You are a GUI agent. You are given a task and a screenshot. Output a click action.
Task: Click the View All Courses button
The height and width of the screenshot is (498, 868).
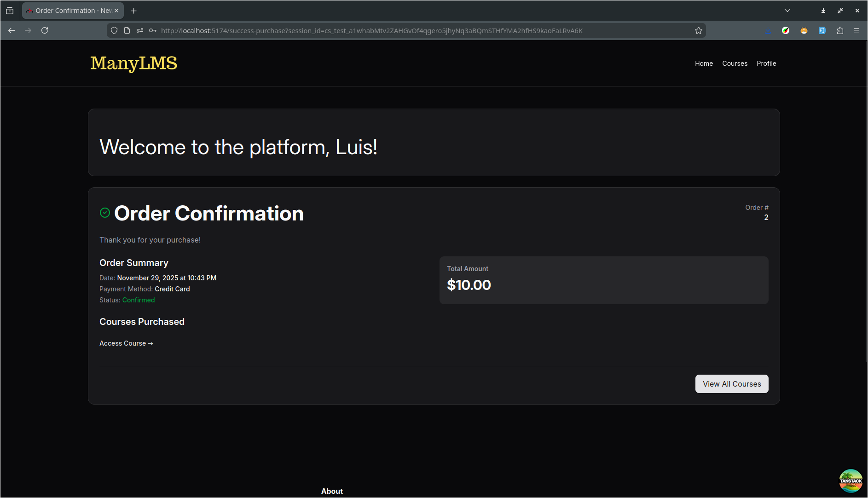(x=731, y=383)
